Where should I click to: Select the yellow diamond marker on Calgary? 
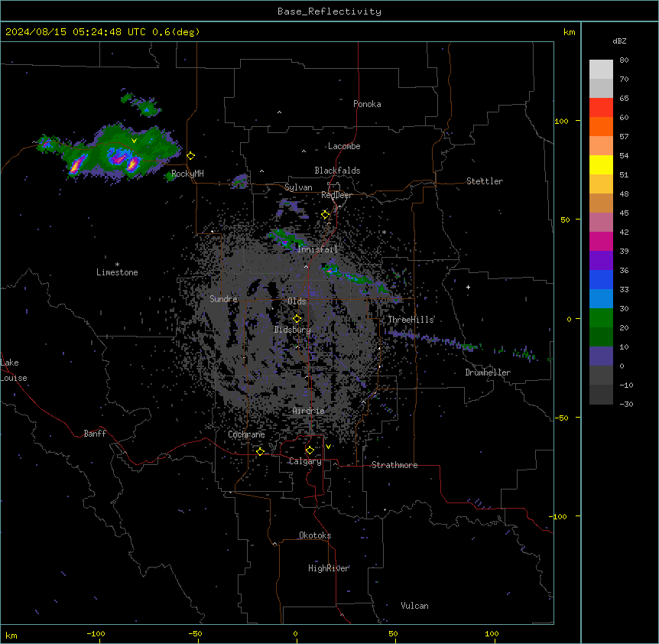click(310, 450)
